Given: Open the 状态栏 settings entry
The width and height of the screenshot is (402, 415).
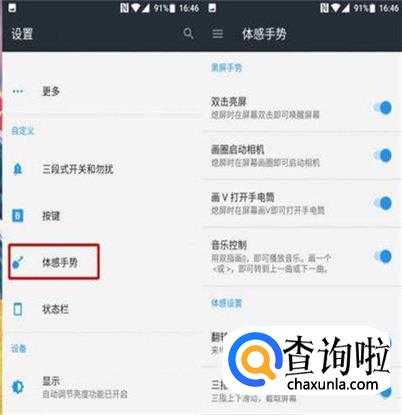Looking at the screenshot, I should pos(102,309).
